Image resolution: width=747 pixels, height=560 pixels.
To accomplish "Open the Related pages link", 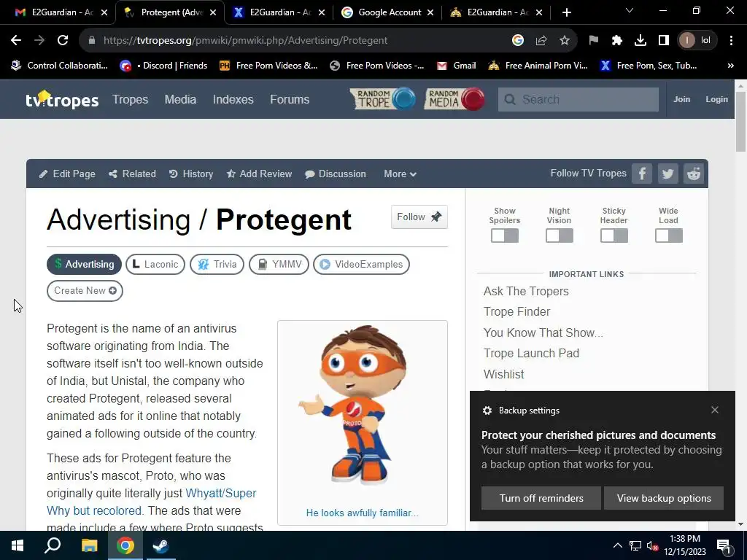I will (x=133, y=174).
